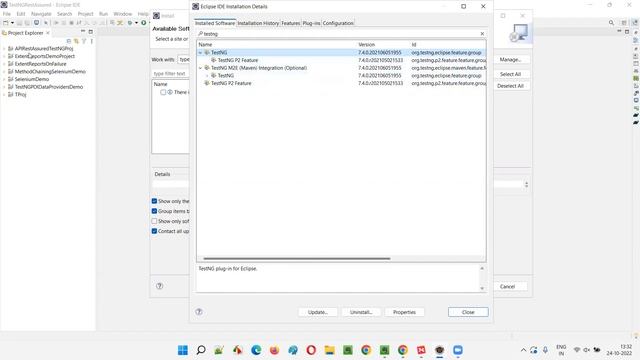Image resolution: width=640 pixels, height=360 pixels.
Task: Open the Navigate menu
Action: click(x=41, y=14)
